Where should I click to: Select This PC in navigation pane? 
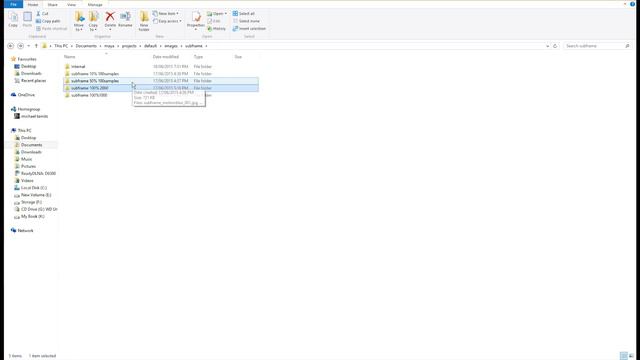click(24, 131)
